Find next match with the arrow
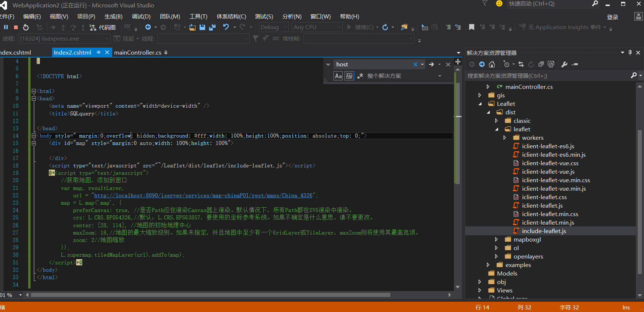Viewport: 644px width, 312px height. tap(431, 65)
